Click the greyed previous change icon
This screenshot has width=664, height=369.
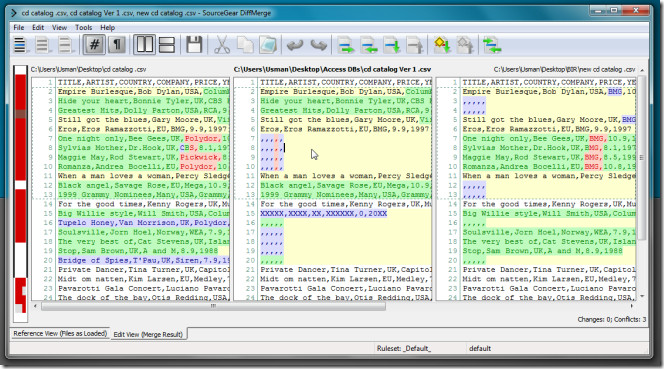click(414, 45)
